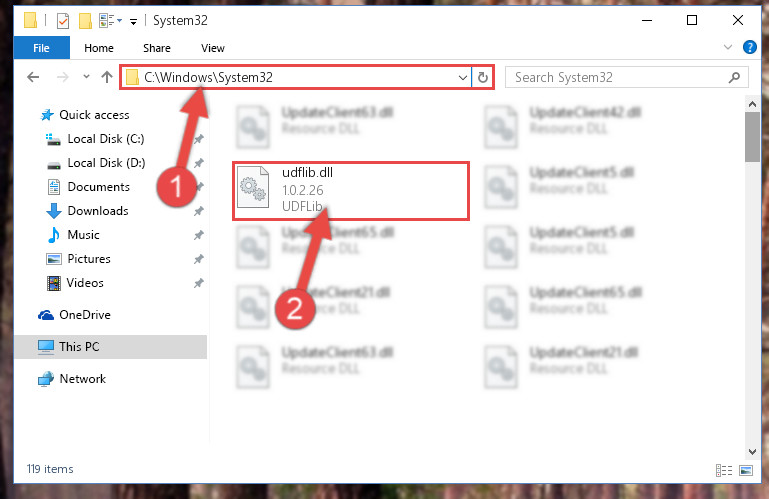Click the Properties checkmark quick access icon

(63, 21)
